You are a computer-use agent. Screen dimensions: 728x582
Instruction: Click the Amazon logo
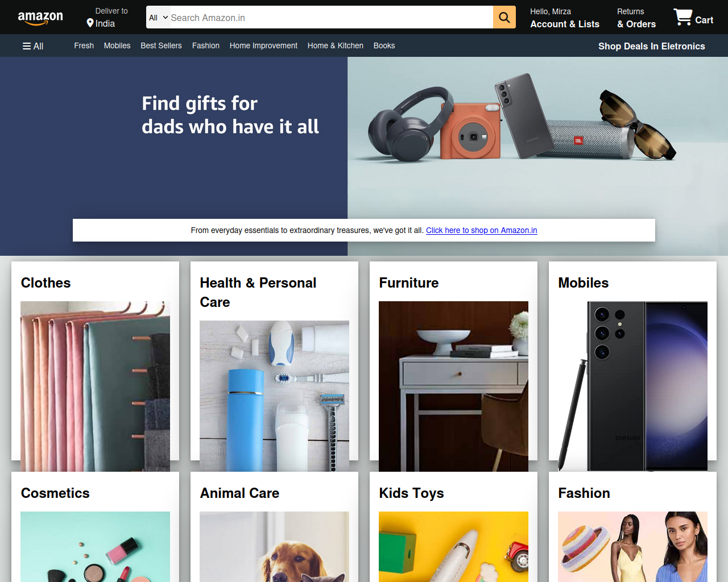pos(40,18)
